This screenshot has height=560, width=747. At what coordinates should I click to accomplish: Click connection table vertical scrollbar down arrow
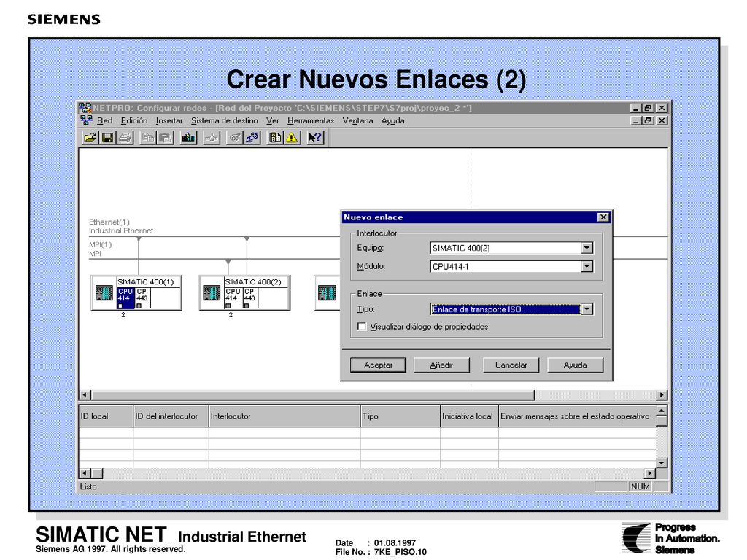661,462
